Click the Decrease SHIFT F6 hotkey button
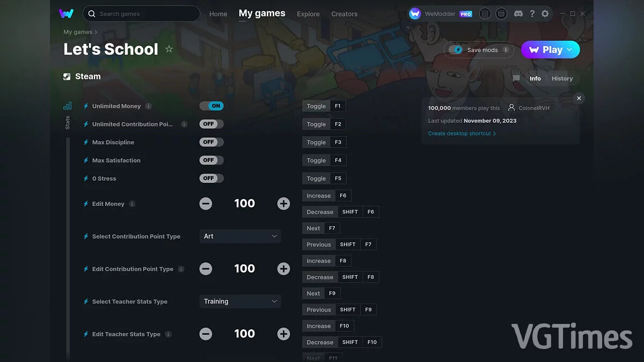 point(341,212)
